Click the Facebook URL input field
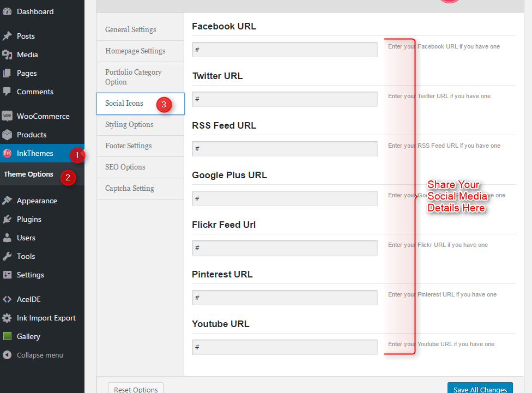 (285, 50)
